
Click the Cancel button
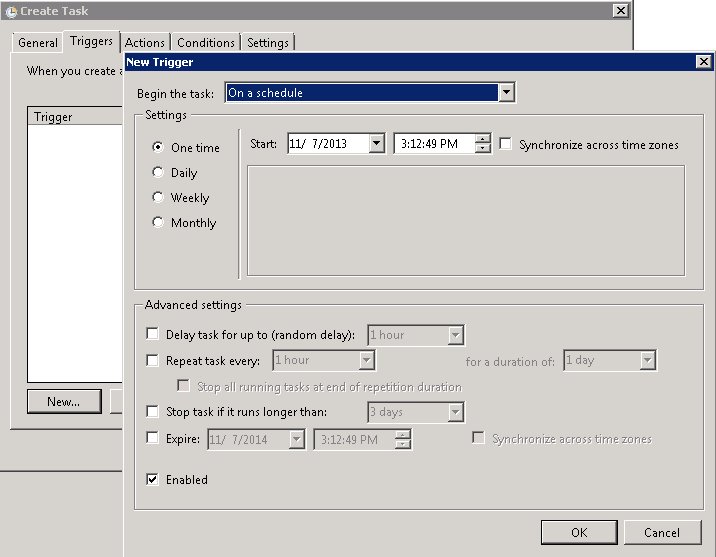(661, 532)
